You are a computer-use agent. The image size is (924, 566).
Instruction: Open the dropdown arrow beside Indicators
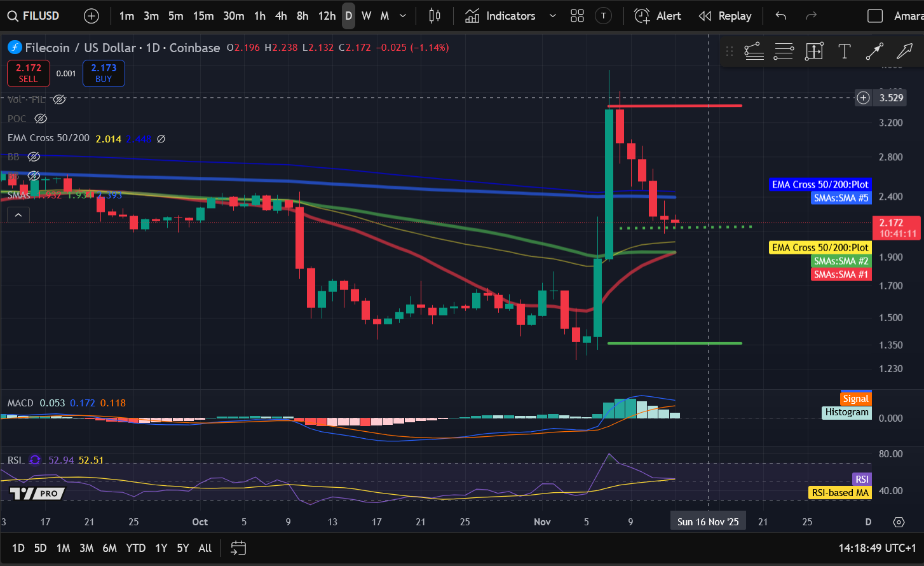(552, 16)
